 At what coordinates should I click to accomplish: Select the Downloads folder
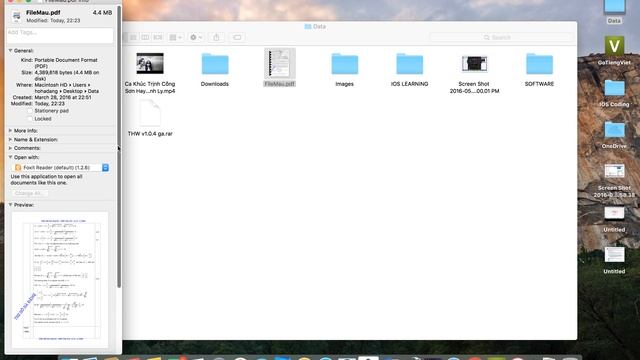(215, 64)
